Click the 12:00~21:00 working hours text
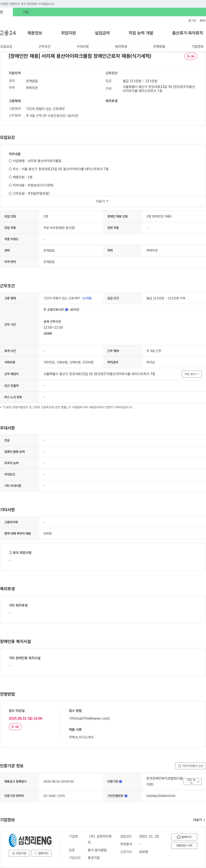206x868 pixels. [53, 328]
